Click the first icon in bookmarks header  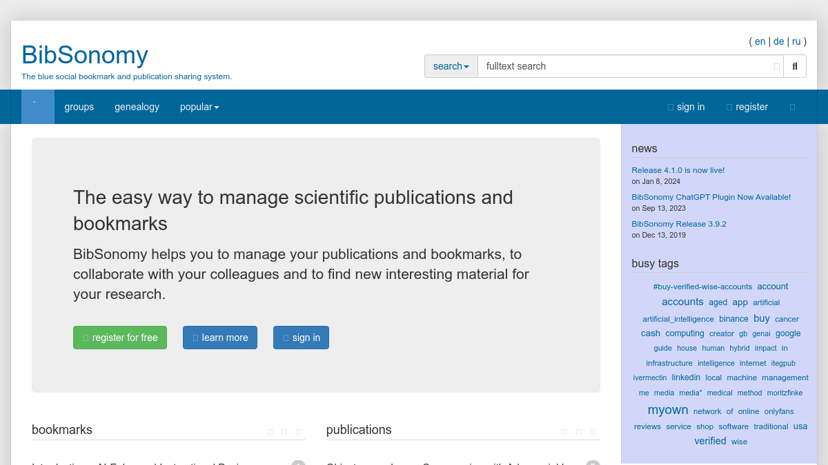point(270,432)
